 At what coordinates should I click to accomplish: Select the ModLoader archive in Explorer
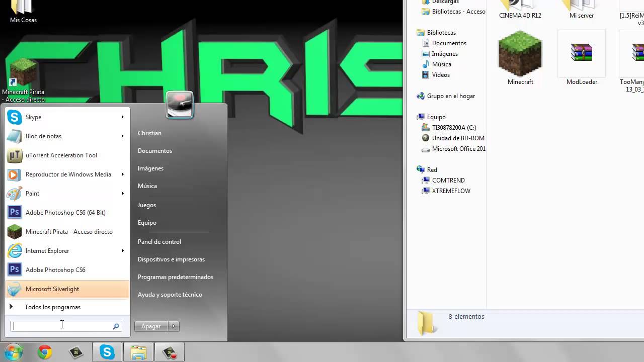(x=582, y=58)
